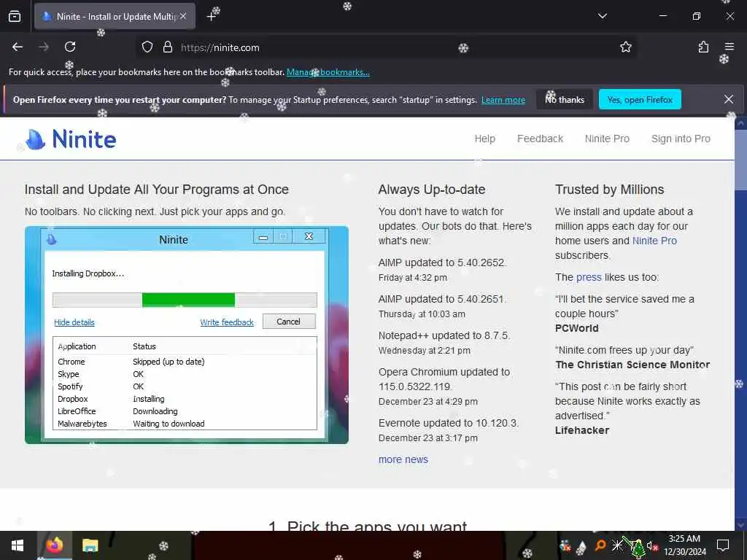Click Ninite Pro link in Trusted section
Viewport: 747px width, 560px height.
(654, 241)
